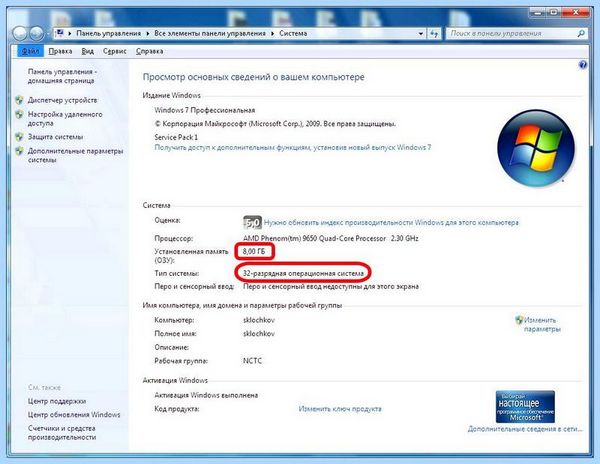Open Центр поддержки link

coord(57,401)
